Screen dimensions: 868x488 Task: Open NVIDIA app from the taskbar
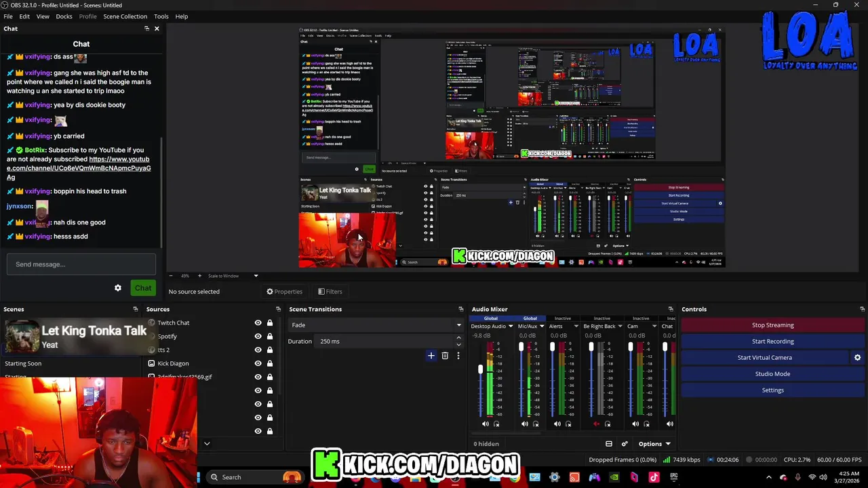(x=614, y=477)
